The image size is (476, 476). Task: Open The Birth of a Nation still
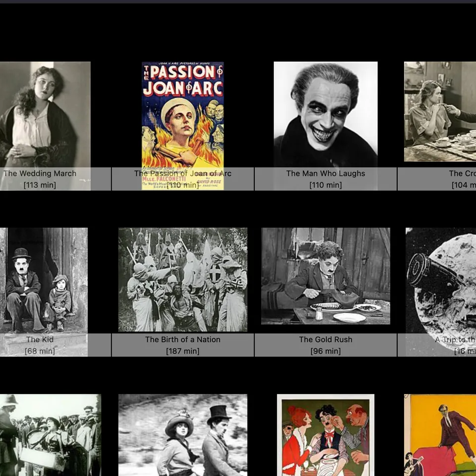[x=182, y=278]
